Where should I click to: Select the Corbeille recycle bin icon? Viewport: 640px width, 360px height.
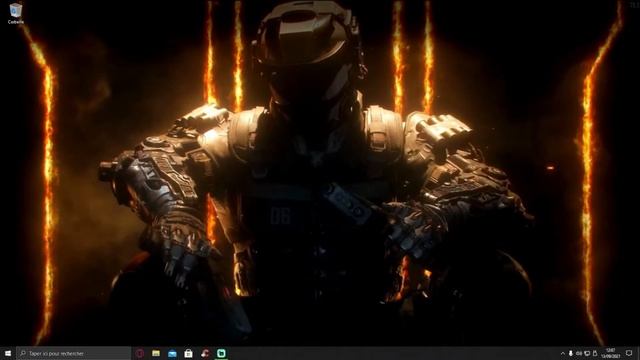click(x=16, y=13)
